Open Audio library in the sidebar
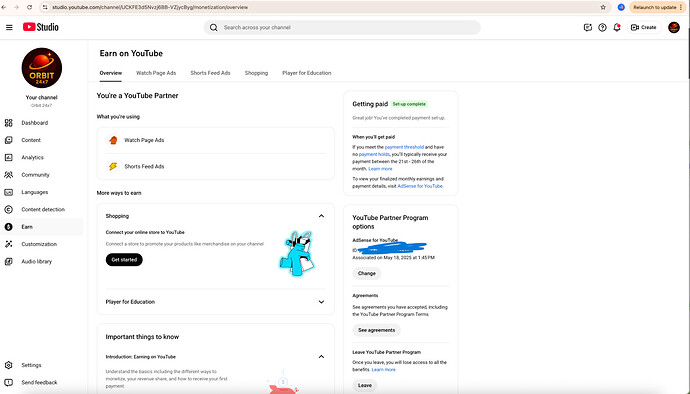The height and width of the screenshot is (394, 690). point(42,261)
